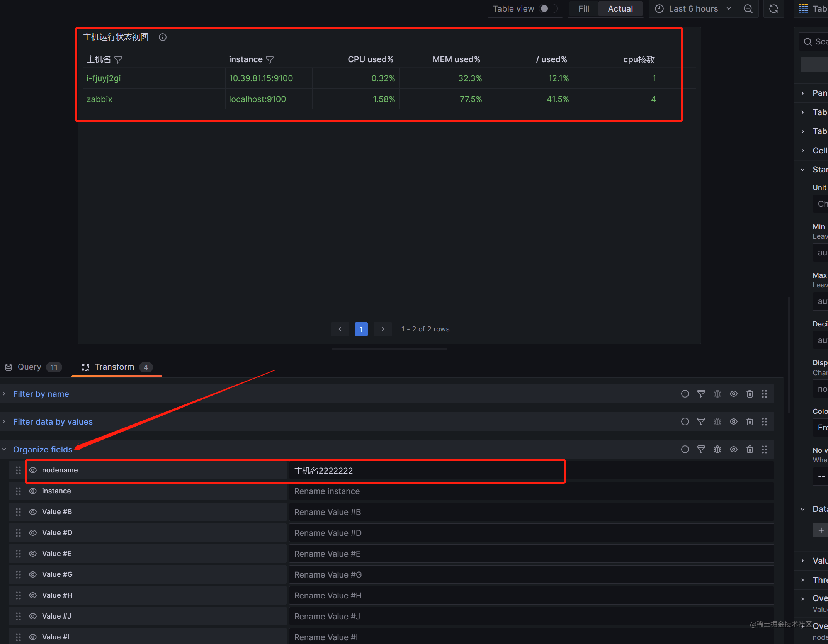Refresh the dashboard panel

point(773,8)
